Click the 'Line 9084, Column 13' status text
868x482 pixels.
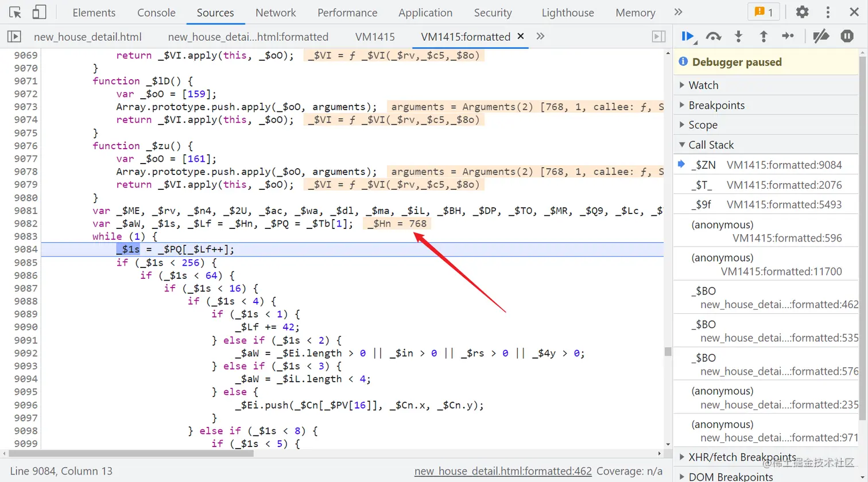click(x=61, y=471)
